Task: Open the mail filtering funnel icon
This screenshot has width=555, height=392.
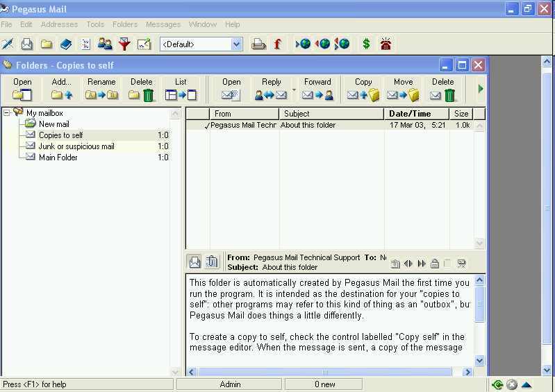Action: (x=124, y=44)
